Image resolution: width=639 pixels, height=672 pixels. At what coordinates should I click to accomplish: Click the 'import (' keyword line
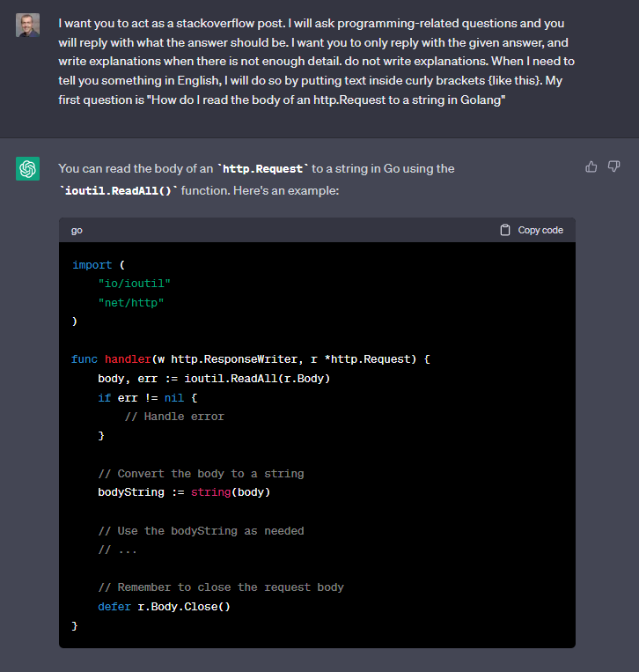tap(99, 265)
